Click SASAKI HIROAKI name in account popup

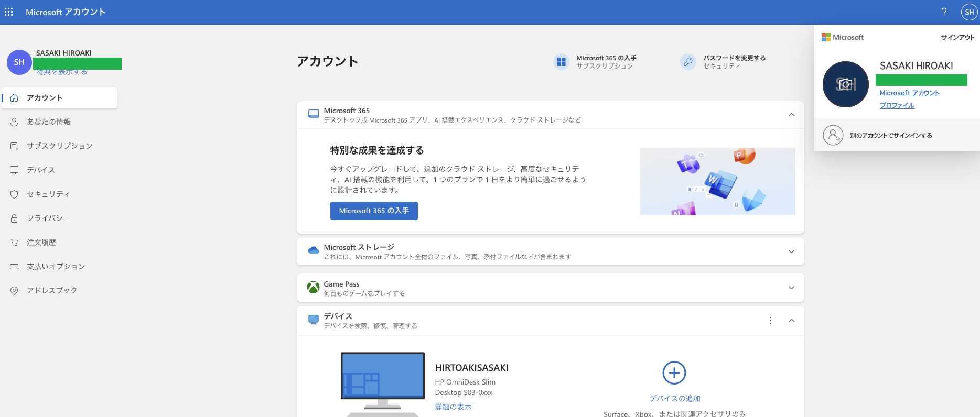click(916, 66)
